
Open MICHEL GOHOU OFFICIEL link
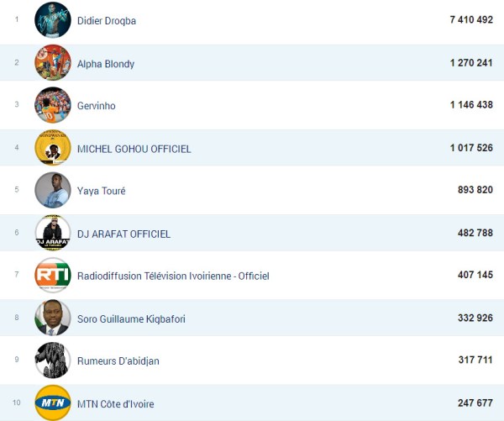tap(134, 149)
